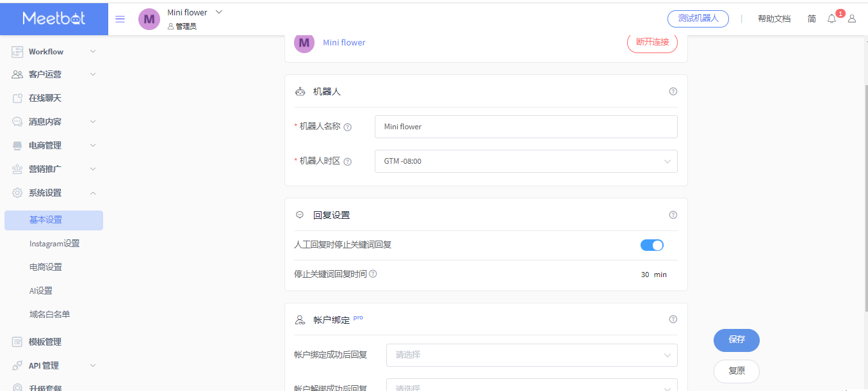The image size is (868, 391).
Task: Click the Mini flower avatar in header
Action: click(x=149, y=19)
